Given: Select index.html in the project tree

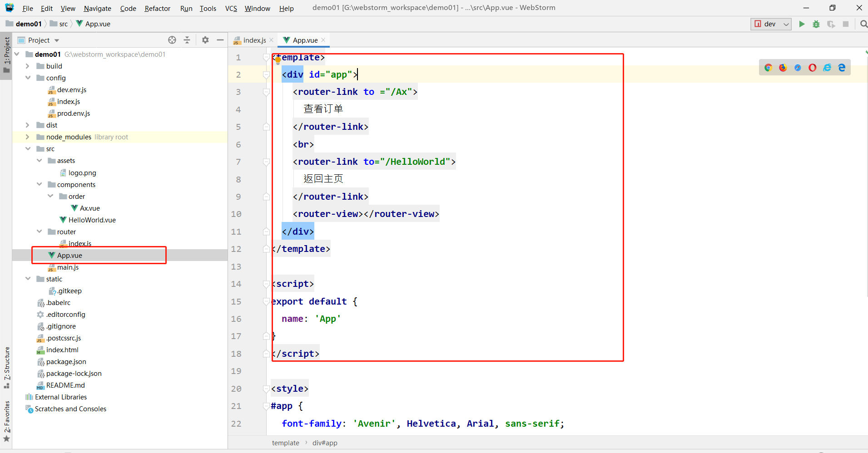Looking at the screenshot, I should (x=62, y=350).
